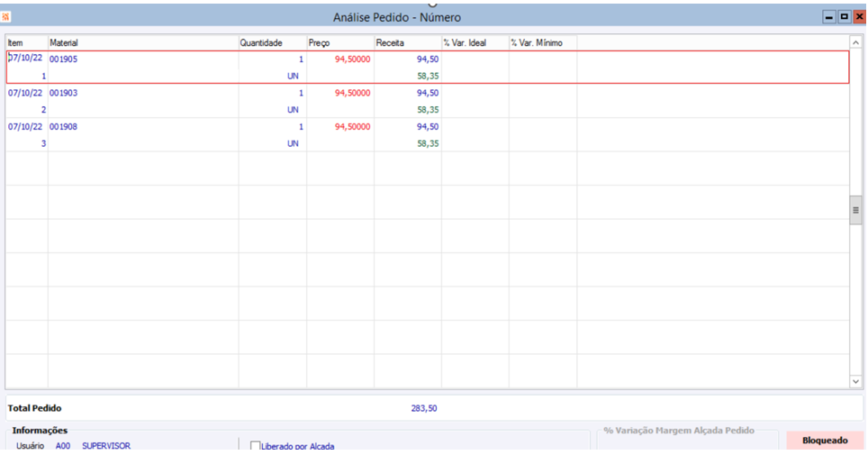868x455 pixels.
Task: Click price 94,50000 for material 001903
Action: (x=353, y=93)
